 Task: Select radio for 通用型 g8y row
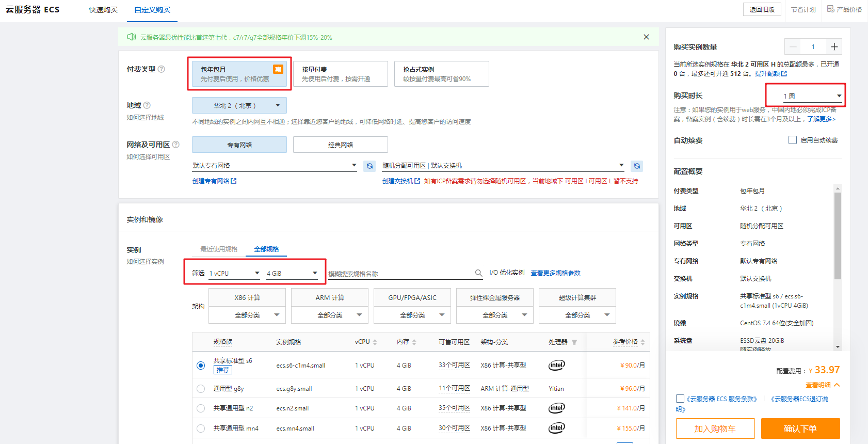[x=201, y=389]
